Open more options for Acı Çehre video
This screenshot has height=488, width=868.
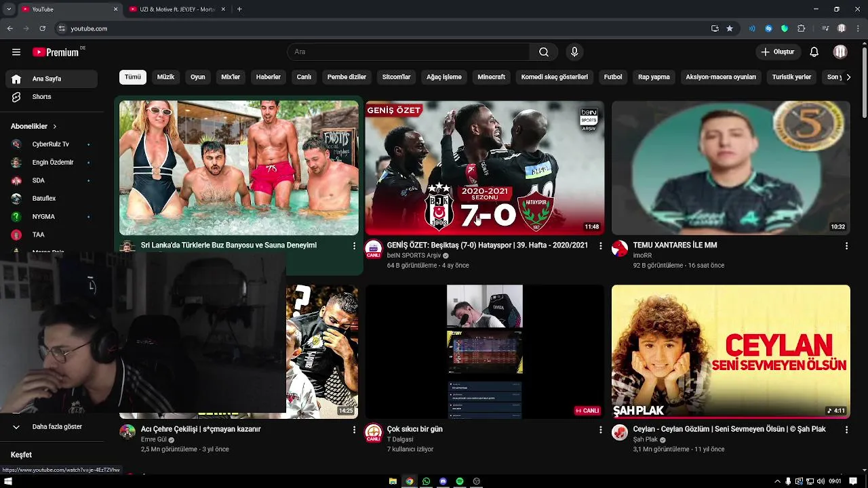click(354, 430)
